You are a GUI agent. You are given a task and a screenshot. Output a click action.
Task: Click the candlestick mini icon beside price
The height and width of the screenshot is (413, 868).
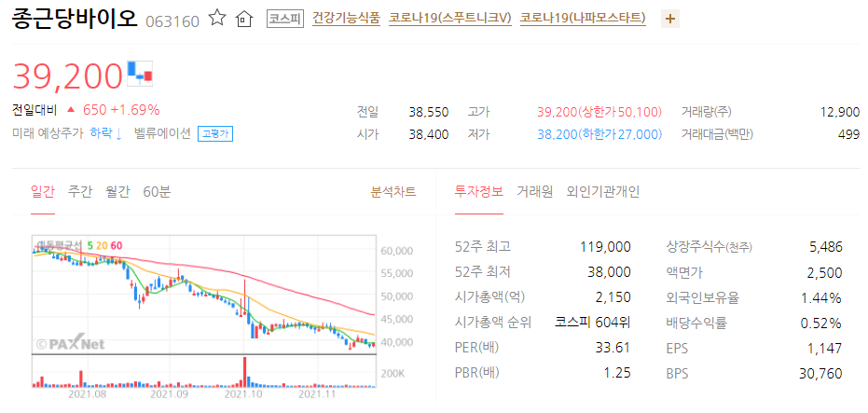pos(140,74)
